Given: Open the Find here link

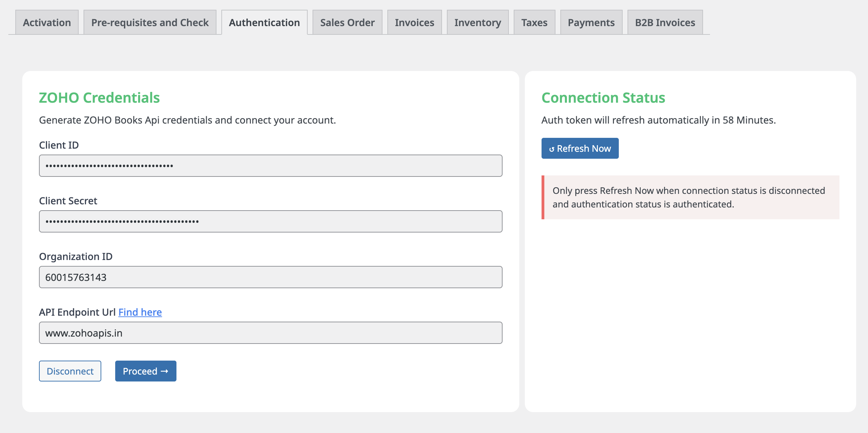Looking at the screenshot, I should (x=140, y=312).
